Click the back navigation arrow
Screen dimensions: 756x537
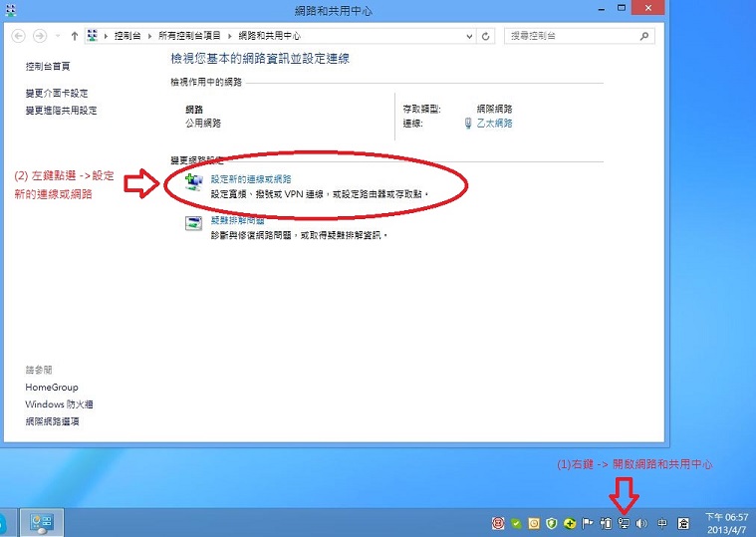19,36
